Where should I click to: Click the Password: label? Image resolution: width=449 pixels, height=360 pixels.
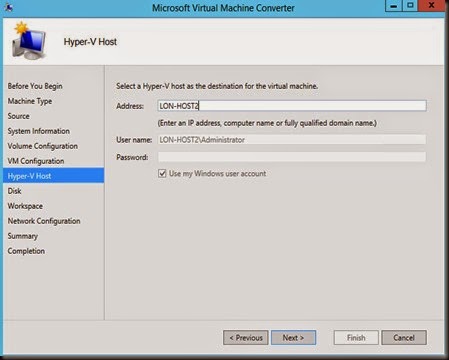(x=132, y=157)
